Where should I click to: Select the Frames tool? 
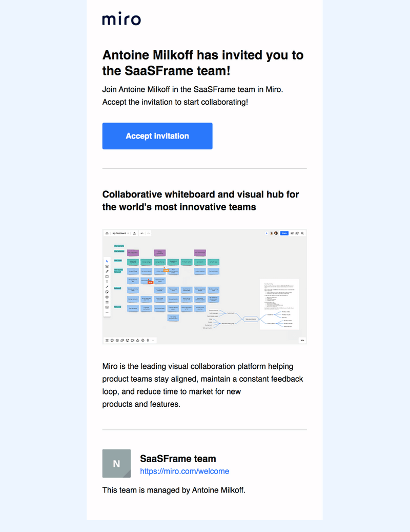click(107, 302)
